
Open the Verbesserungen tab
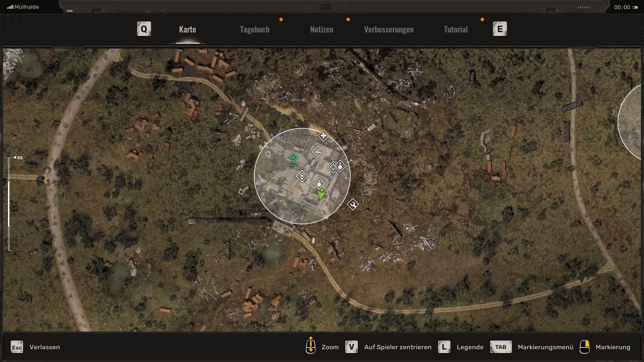pos(388,29)
